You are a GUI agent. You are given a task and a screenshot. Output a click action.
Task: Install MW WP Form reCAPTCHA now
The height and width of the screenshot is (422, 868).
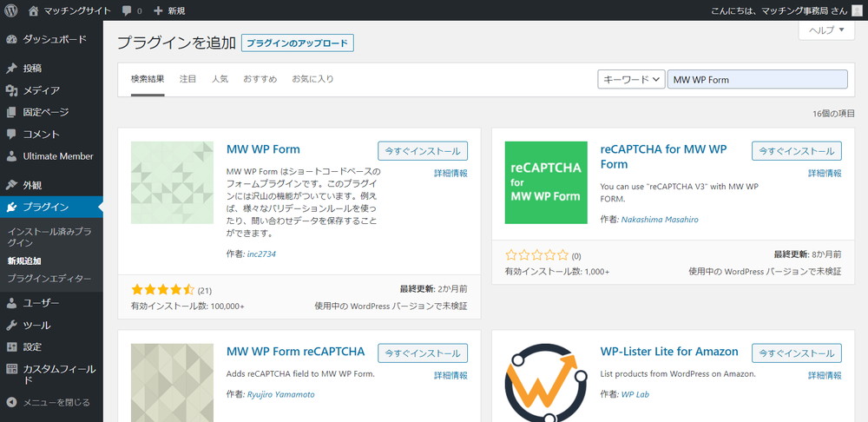pyautogui.click(x=423, y=353)
